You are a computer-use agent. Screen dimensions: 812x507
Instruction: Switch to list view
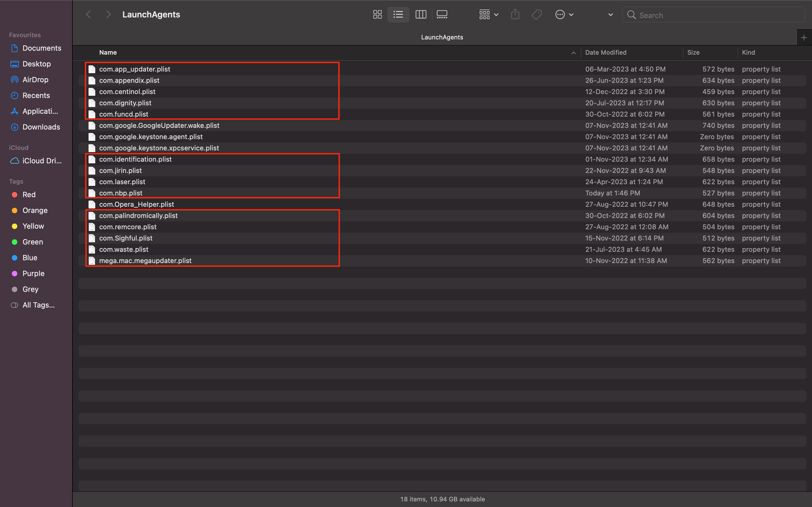tap(398, 15)
